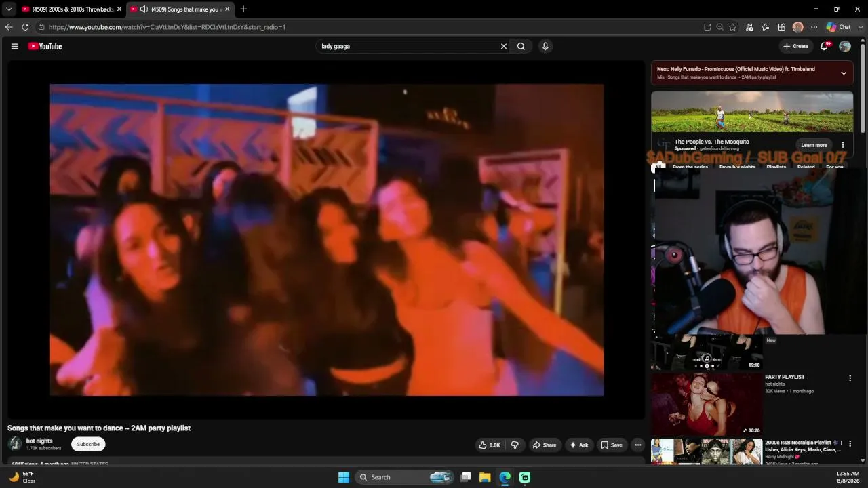Subscribe to hot nights channel
Viewport: 868px width, 488px height.
88,444
